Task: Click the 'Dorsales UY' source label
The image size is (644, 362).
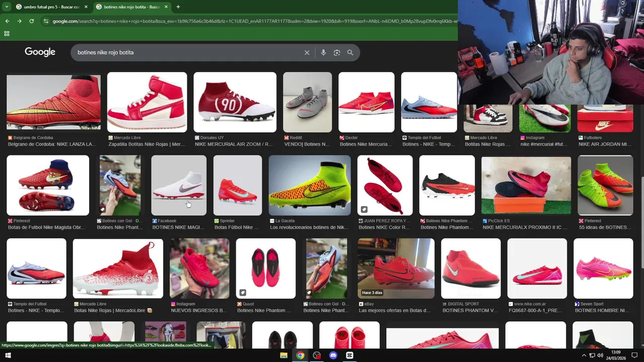Action: pyautogui.click(x=212, y=138)
